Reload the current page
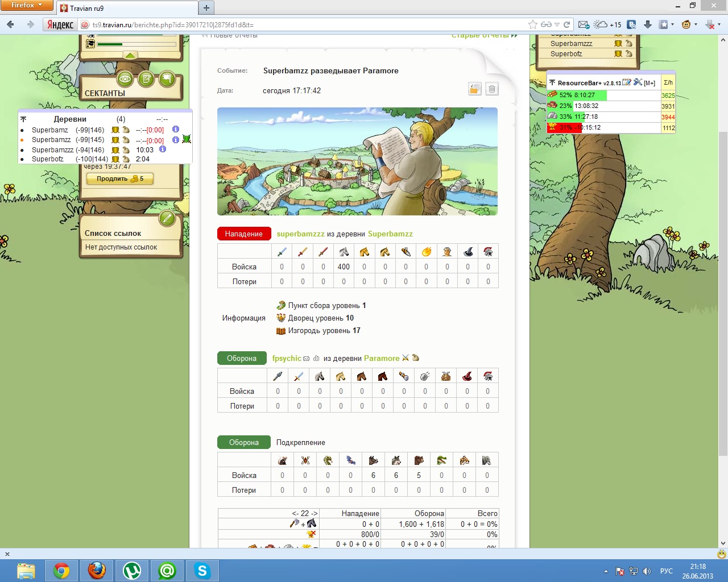 (x=566, y=24)
